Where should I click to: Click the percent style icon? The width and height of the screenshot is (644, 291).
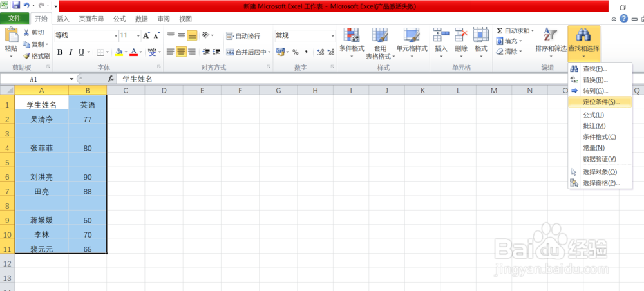(x=296, y=52)
